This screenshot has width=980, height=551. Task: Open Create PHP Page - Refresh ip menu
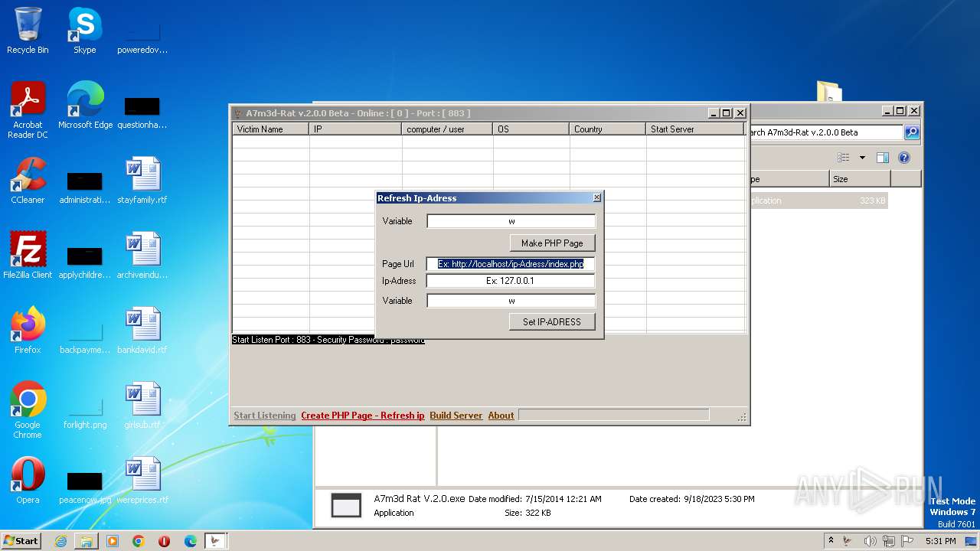363,416
